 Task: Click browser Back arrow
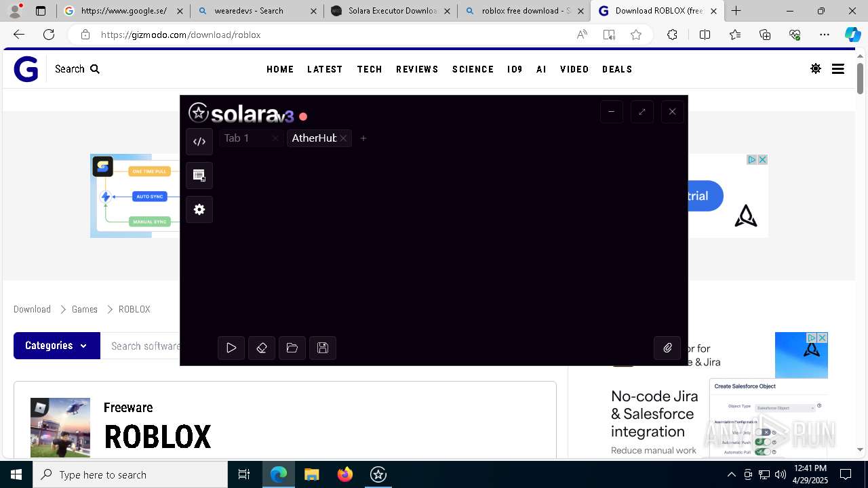pos(19,35)
